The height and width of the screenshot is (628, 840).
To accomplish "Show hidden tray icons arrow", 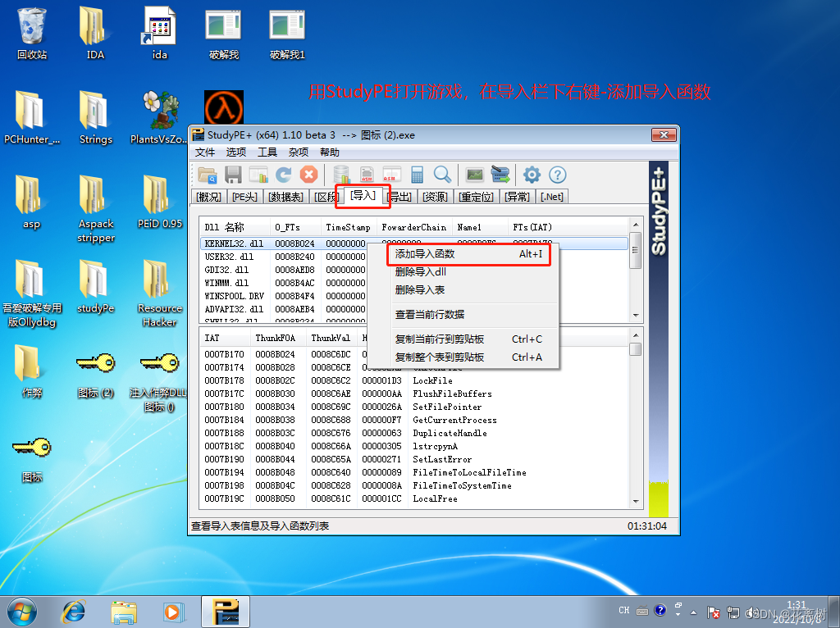I will [x=693, y=612].
